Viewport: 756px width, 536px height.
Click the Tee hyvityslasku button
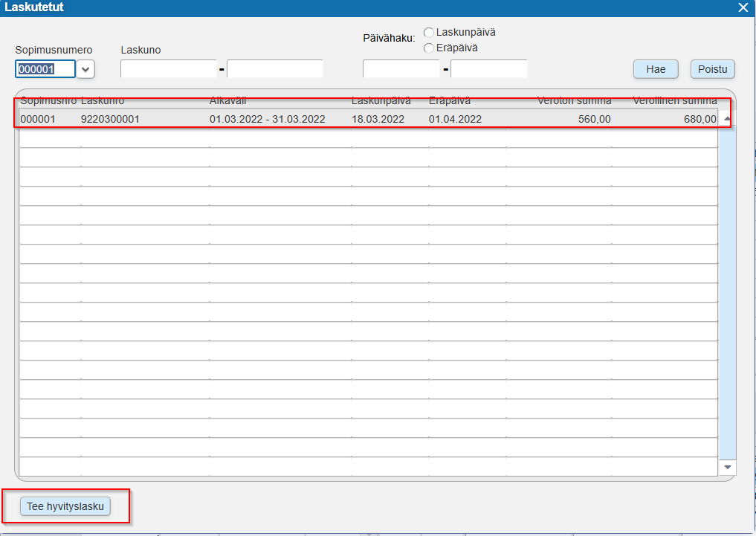[x=65, y=506]
